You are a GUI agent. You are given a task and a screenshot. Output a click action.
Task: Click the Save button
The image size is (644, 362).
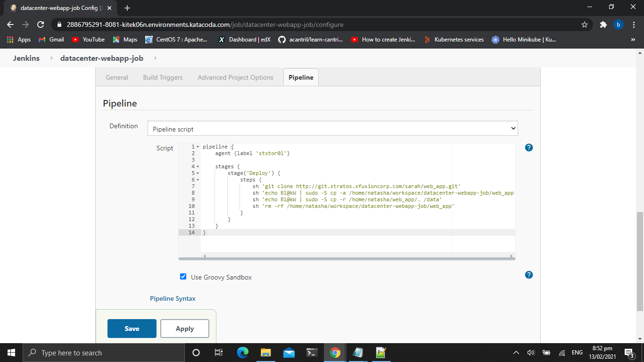132,329
